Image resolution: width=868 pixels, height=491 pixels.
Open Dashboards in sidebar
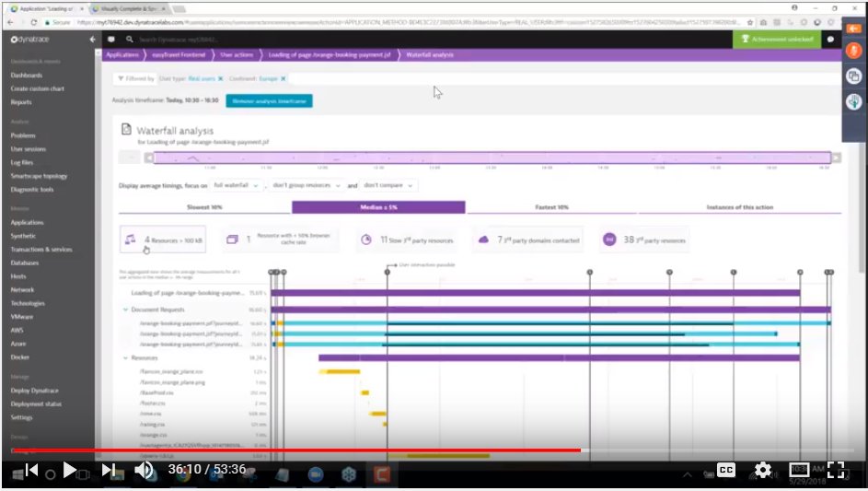coord(26,76)
